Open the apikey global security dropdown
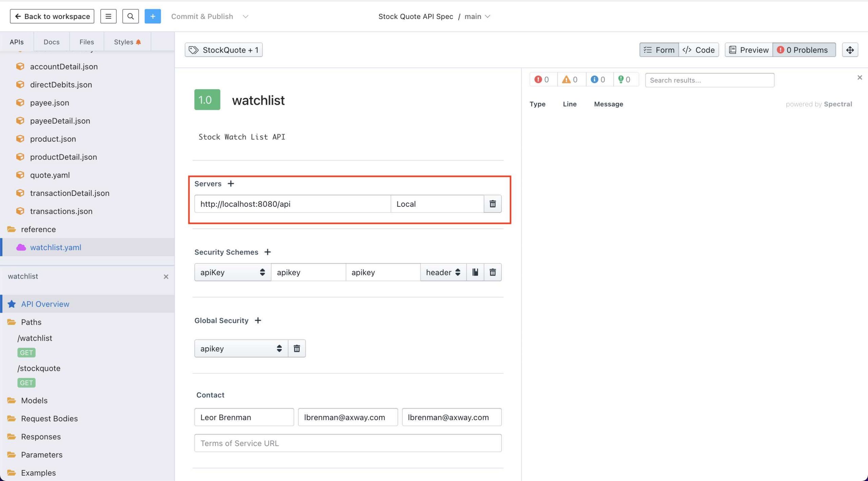This screenshot has height=481, width=868. click(x=241, y=348)
